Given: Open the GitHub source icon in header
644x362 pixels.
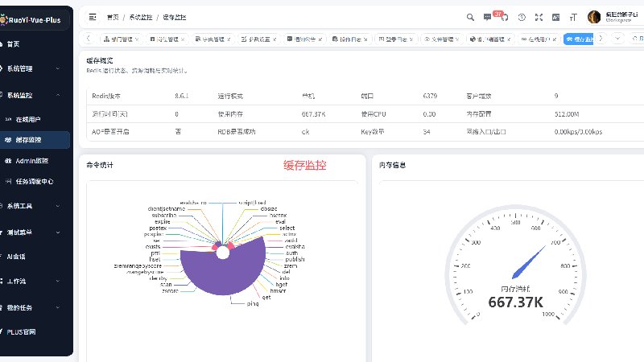Looking at the screenshot, I should point(505,17).
